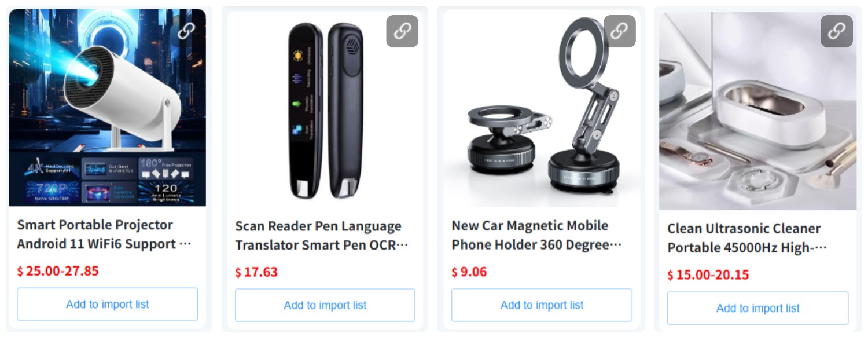Click link icon on Ultrasonic Cleaner card
Screen dimensions: 868x337
click(x=836, y=31)
